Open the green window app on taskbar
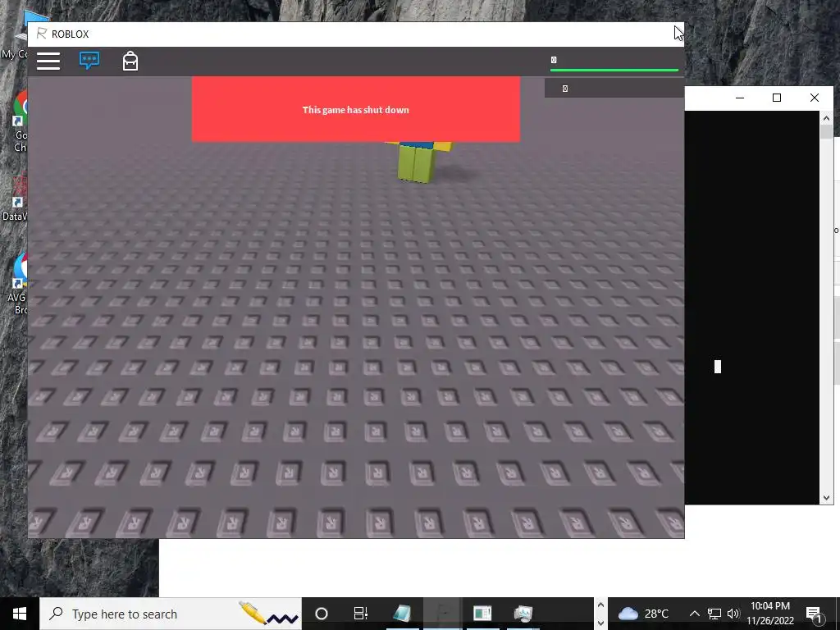 point(482,614)
